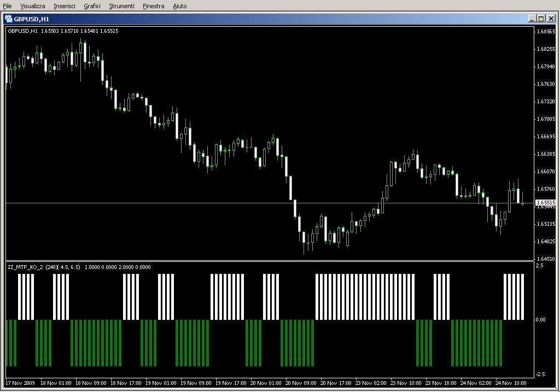Viewport: 560px width, 392px height.
Task: Click the 1.67940 price scale label
Action: pos(546,66)
